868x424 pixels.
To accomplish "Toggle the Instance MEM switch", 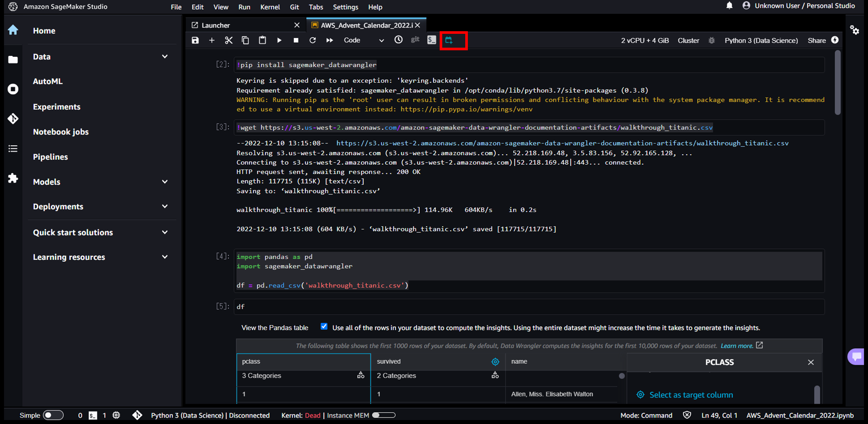I will pyautogui.click(x=384, y=415).
